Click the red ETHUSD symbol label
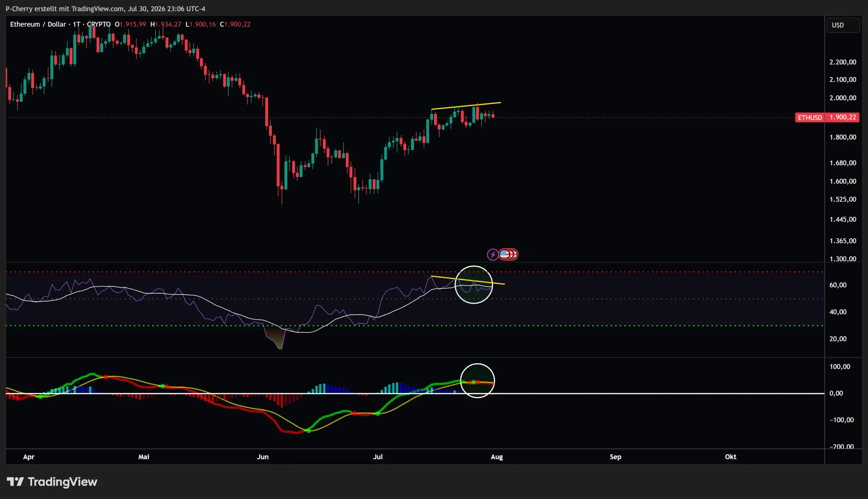868x499 pixels. (x=810, y=118)
